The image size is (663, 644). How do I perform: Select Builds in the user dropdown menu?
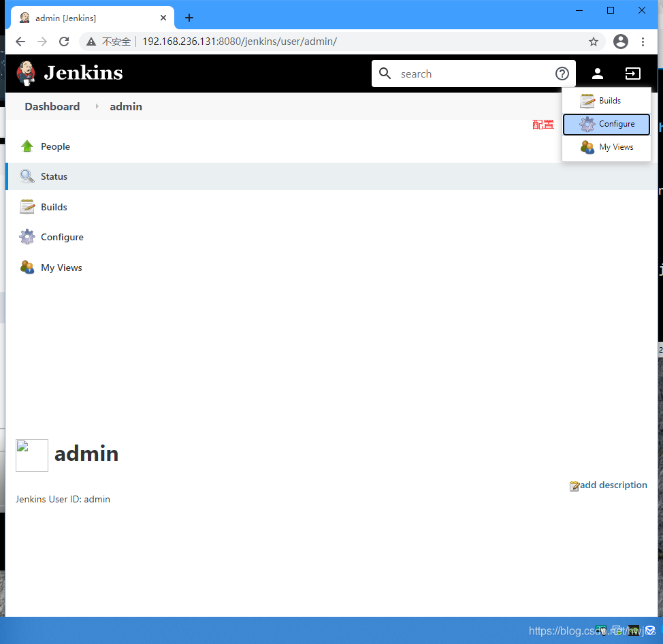tap(607, 101)
